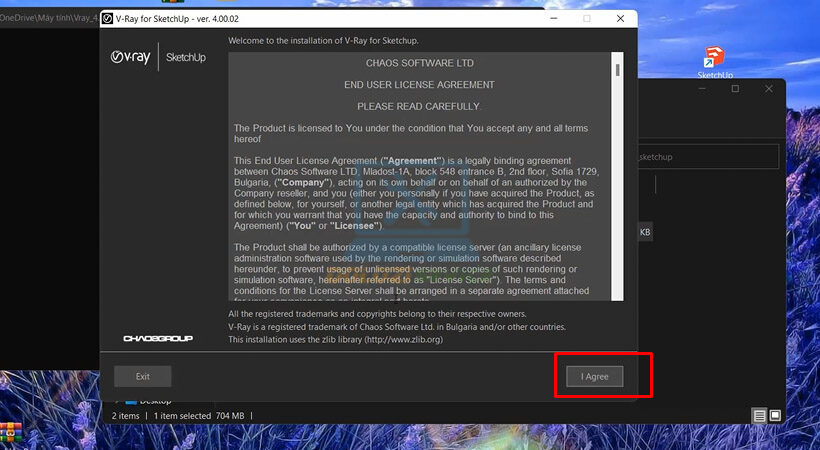
Task: Click the Explorer search box containing sketchup
Action: [705, 157]
